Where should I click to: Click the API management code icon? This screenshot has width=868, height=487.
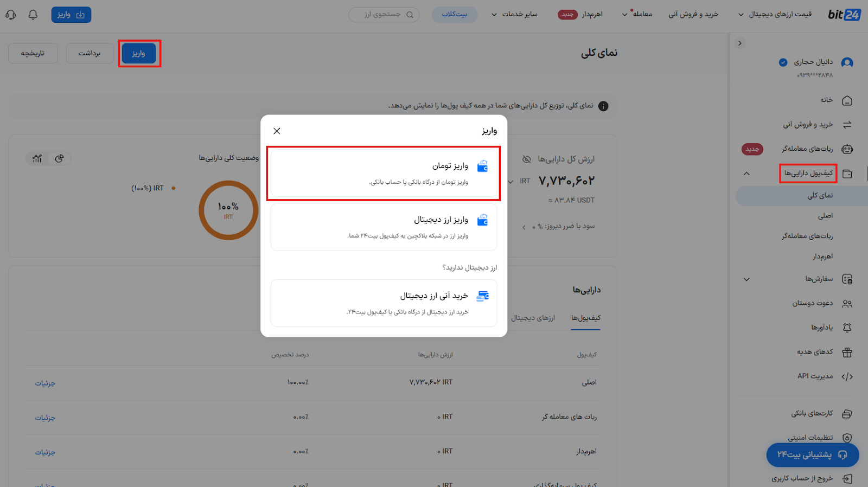pyautogui.click(x=847, y=376)
